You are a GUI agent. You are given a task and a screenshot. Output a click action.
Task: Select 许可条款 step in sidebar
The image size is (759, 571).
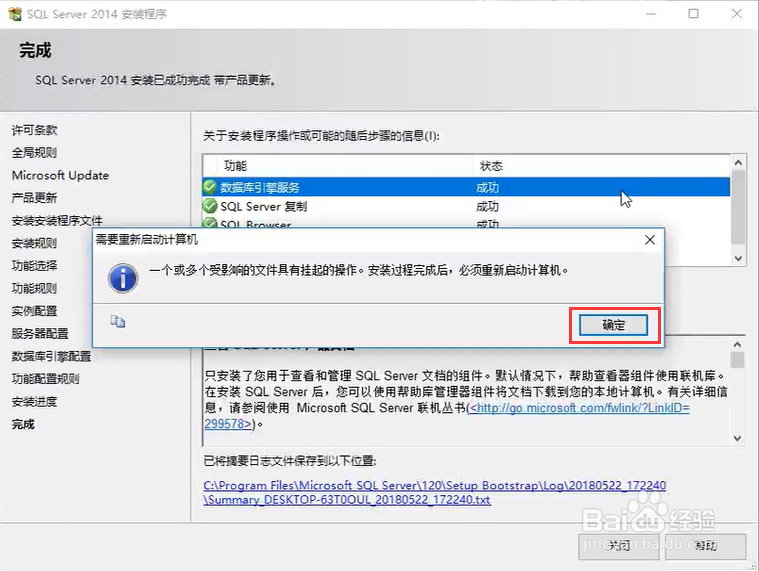tap(34, 130)
